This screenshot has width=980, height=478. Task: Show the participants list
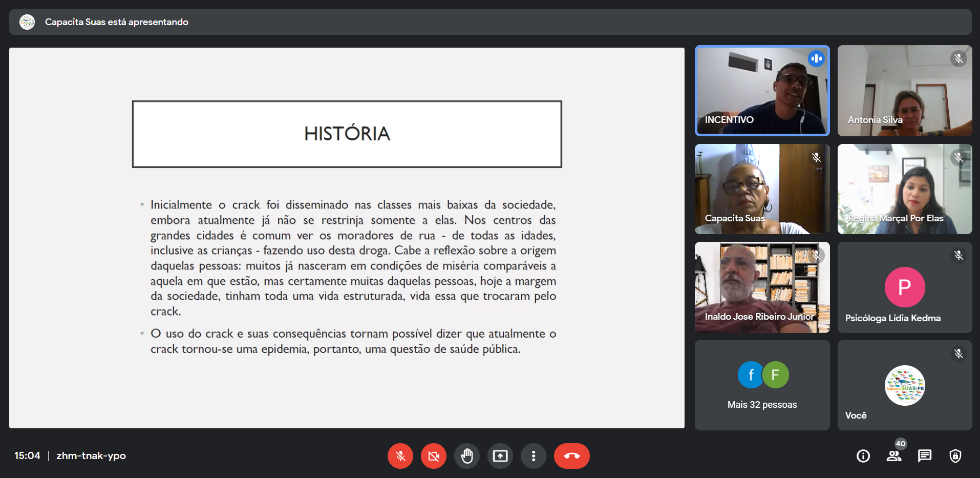tap(894, 455)
